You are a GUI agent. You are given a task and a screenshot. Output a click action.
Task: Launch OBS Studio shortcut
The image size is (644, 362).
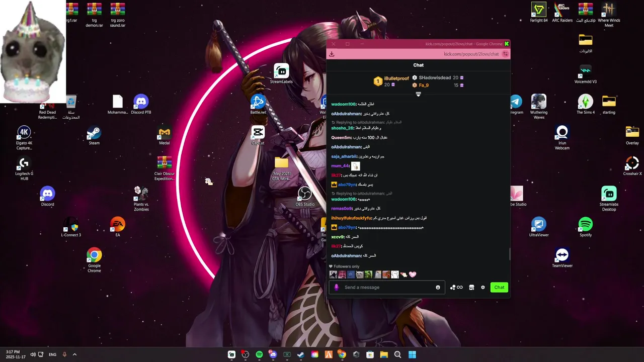(x=305, y=197)
